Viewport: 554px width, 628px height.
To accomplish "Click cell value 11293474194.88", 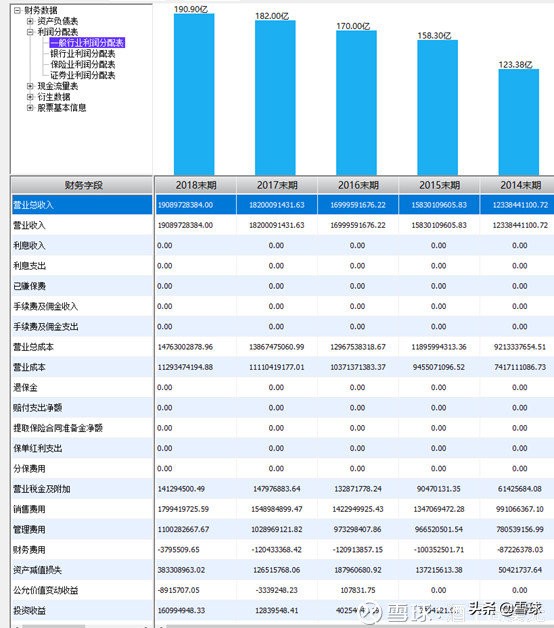I will pos(185,367).
